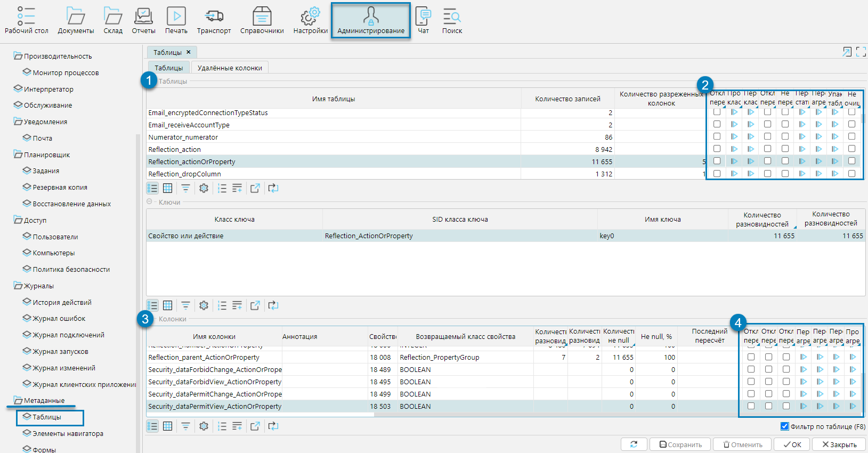Screen dimensions: 868x453
Task: Check first checkbox in Reflection_actionOrProperty row
Action: tap(717, 161)
